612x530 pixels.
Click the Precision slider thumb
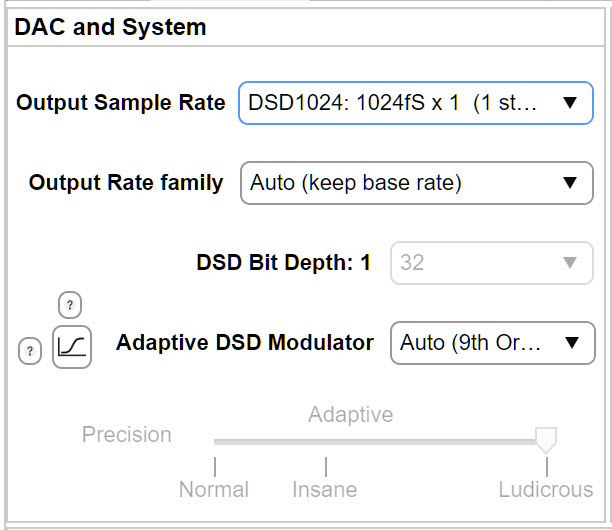click(x=546, y=439)
